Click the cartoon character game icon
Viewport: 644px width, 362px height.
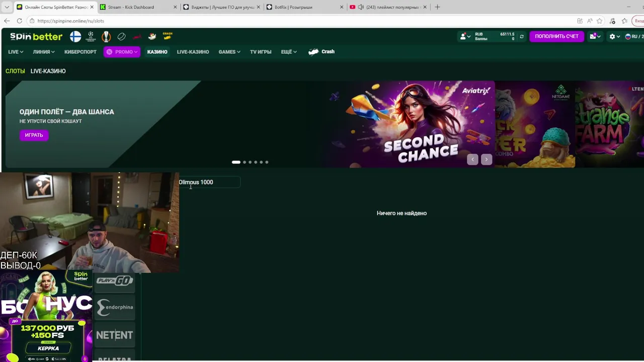[x=152, y=36]
